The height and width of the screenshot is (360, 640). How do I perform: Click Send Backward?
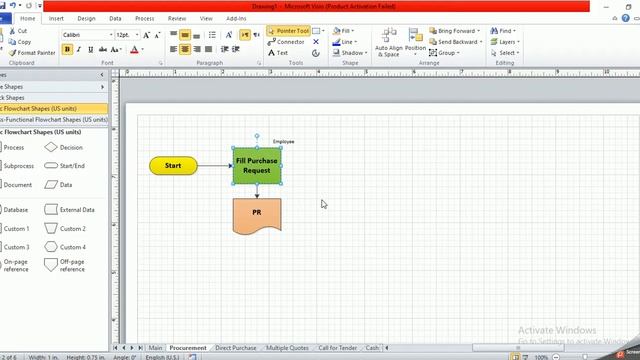(456, 42)
